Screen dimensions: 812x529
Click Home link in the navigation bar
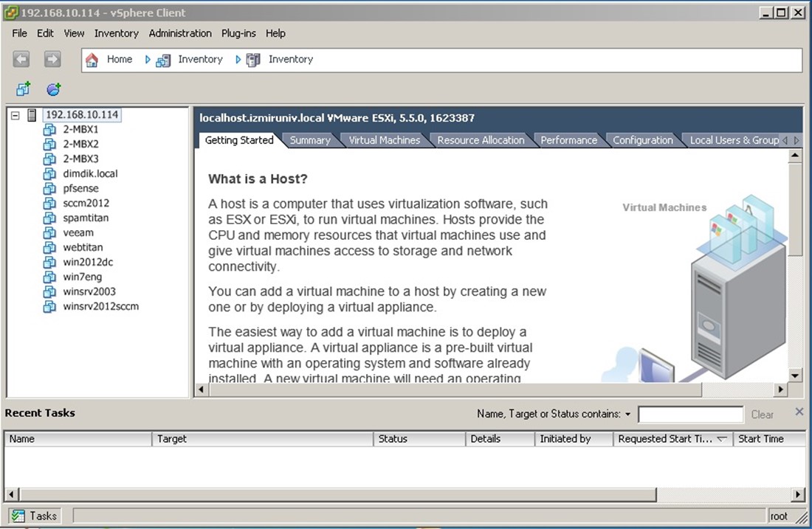click(x=119, y=60)
